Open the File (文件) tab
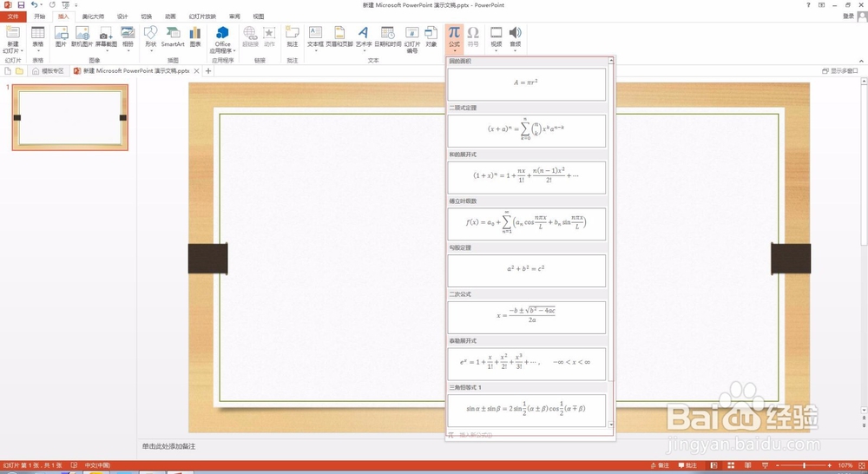Screen dimensions: 868x474 click(x=13, y=16)
